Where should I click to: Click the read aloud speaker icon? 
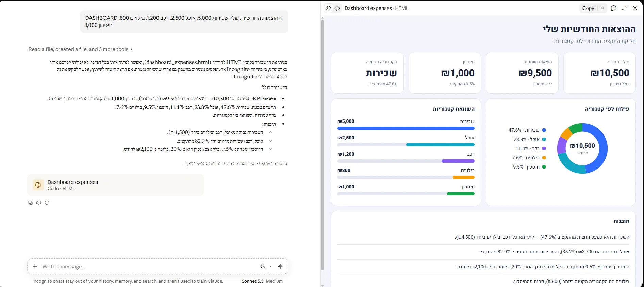(39, 203)
